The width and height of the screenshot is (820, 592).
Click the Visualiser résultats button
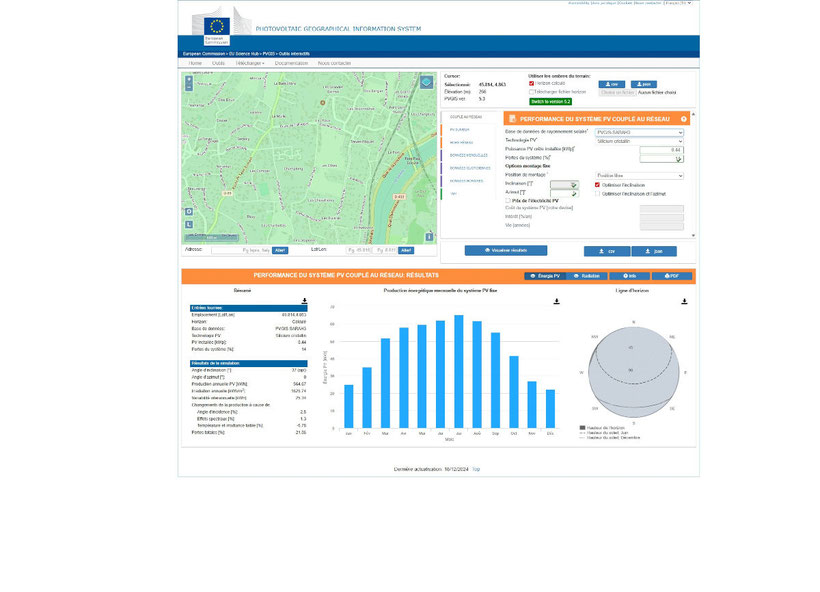pos(506,251)
